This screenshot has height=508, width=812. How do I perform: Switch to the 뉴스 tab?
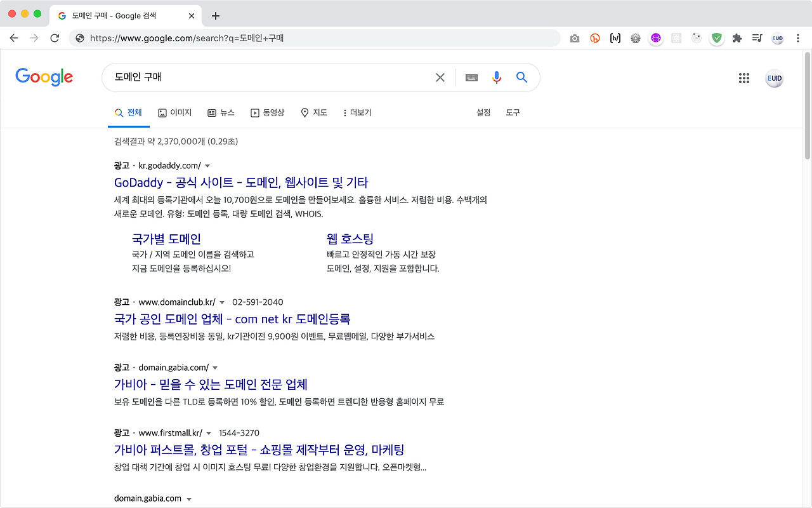tap(221, 112)
